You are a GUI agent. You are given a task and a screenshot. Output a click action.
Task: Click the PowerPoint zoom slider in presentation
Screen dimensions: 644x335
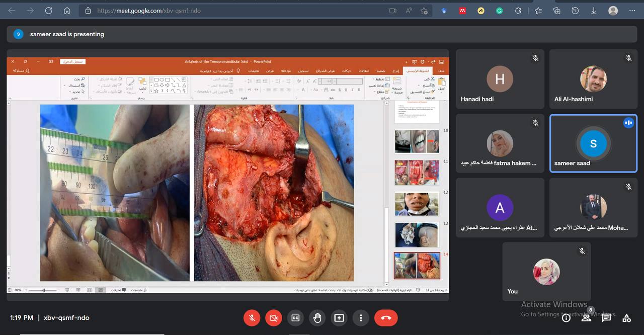point(44,290)
